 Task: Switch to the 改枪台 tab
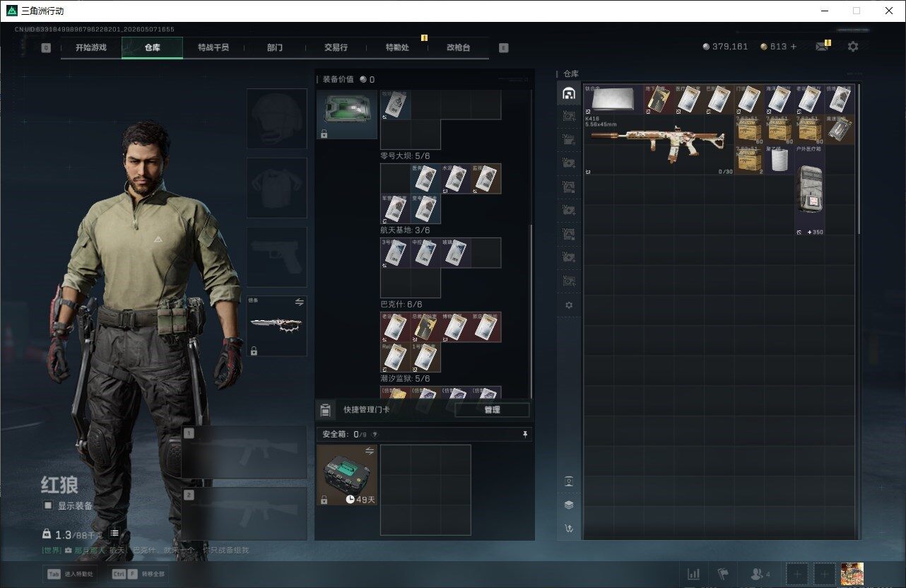click(x=458, y=47)
